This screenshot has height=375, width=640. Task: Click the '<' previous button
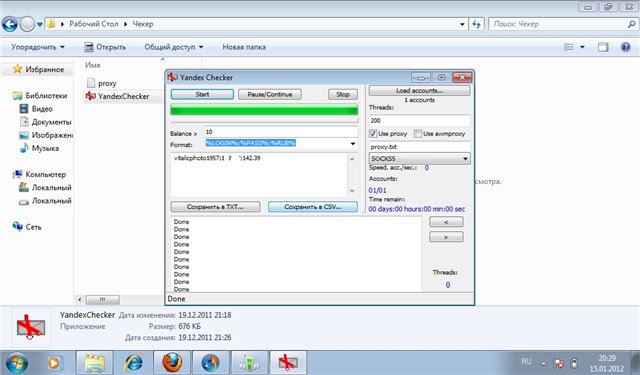click(446, 222)
